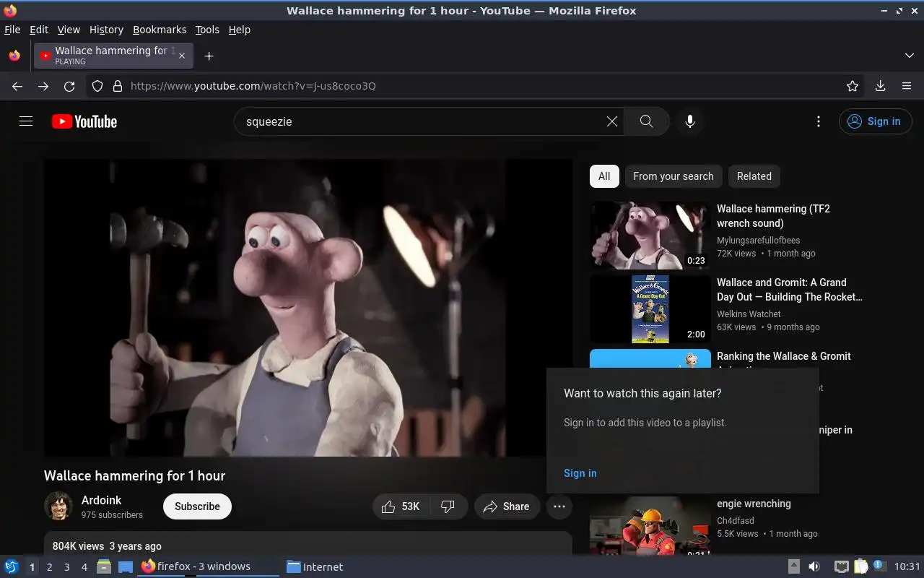This screenshot has height=578, width=924.
Task: Open the View menu
Action: click(x=69, y=30)
